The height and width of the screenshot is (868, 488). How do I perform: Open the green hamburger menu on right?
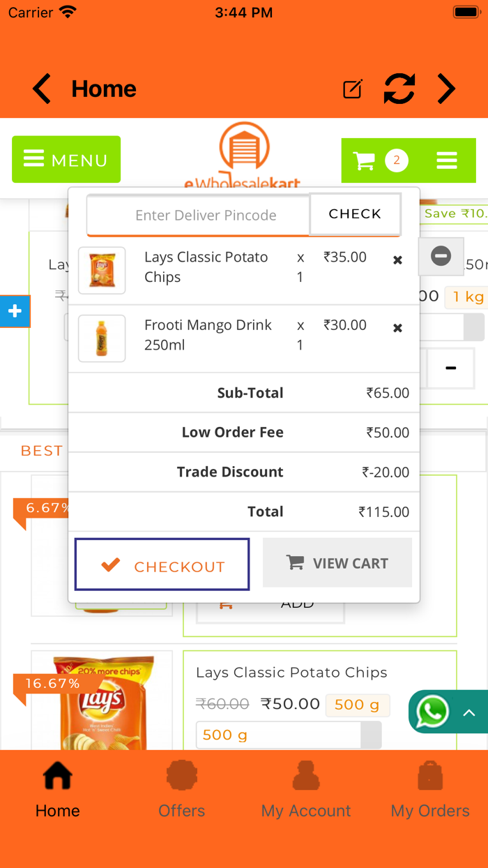(447, 160)
